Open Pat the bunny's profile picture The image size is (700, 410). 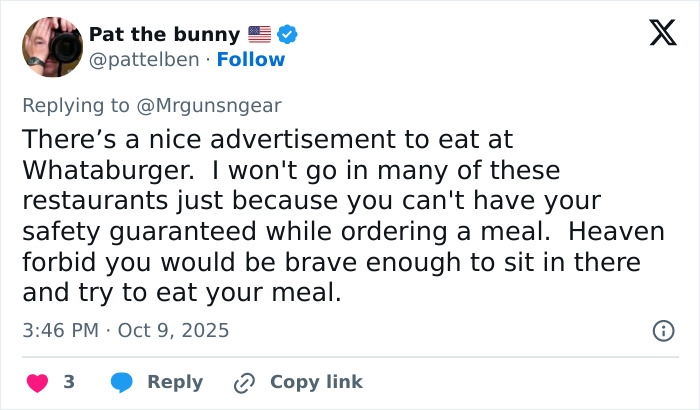point(51,46)
